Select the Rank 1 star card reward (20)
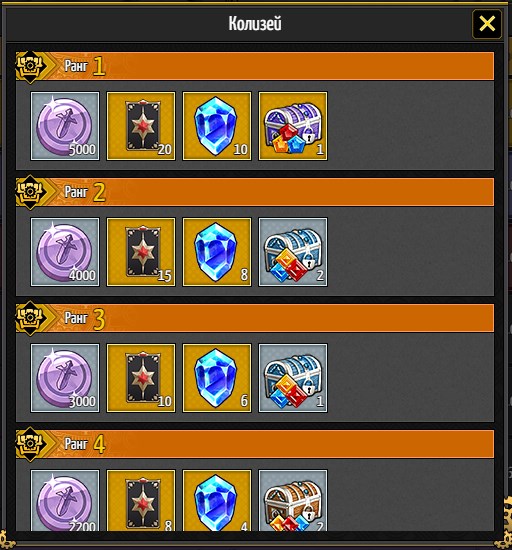The image size is (512, 550). [141, 126]
